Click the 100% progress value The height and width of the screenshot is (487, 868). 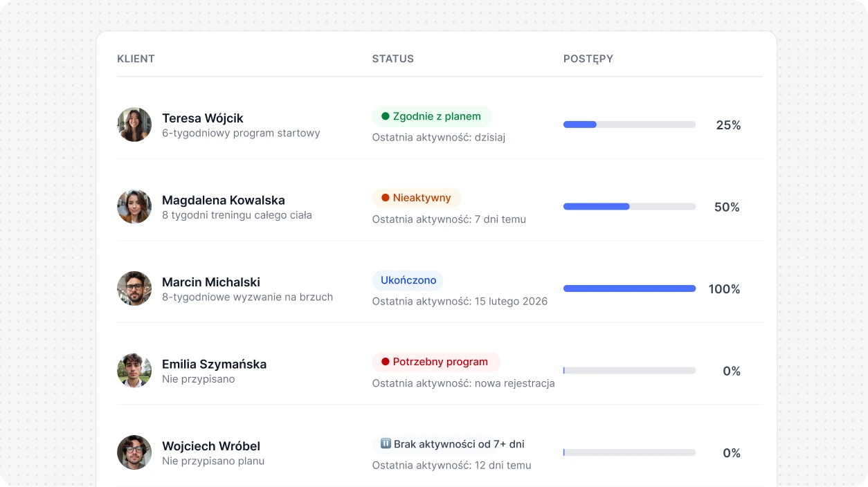coord(724,289)
